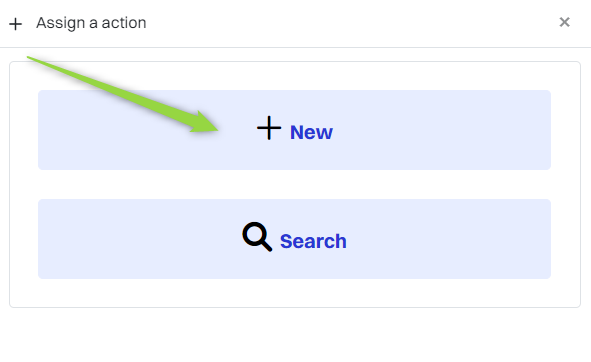Click the empty left side of New tile
Screen dimensions: 591x362
(113, 151)
